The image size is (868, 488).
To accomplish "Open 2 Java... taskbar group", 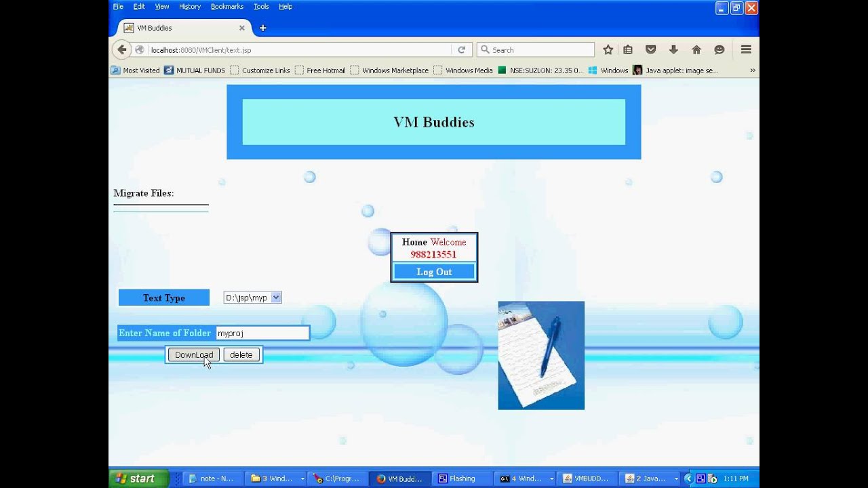I will tap(650, 479).
